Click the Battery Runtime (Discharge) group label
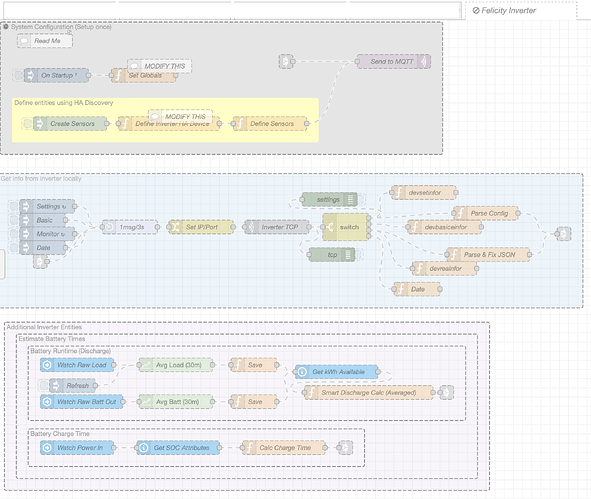The height and width of the screenshot is (499, 591). coord(71,351)
